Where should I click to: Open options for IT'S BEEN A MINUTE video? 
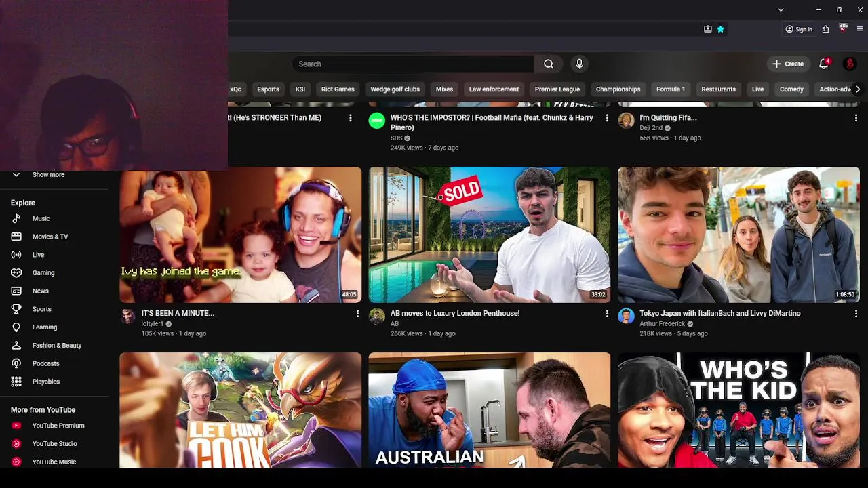tap(357, 314)
